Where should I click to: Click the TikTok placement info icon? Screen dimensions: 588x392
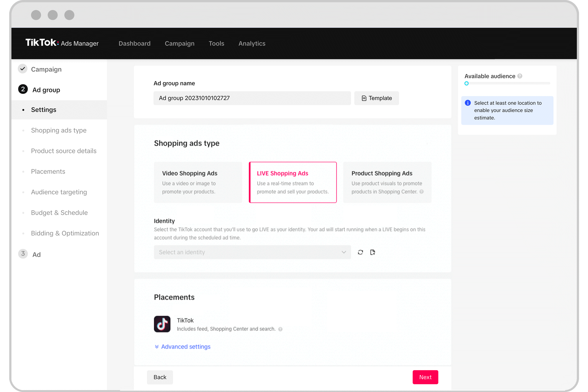[280, 329]
